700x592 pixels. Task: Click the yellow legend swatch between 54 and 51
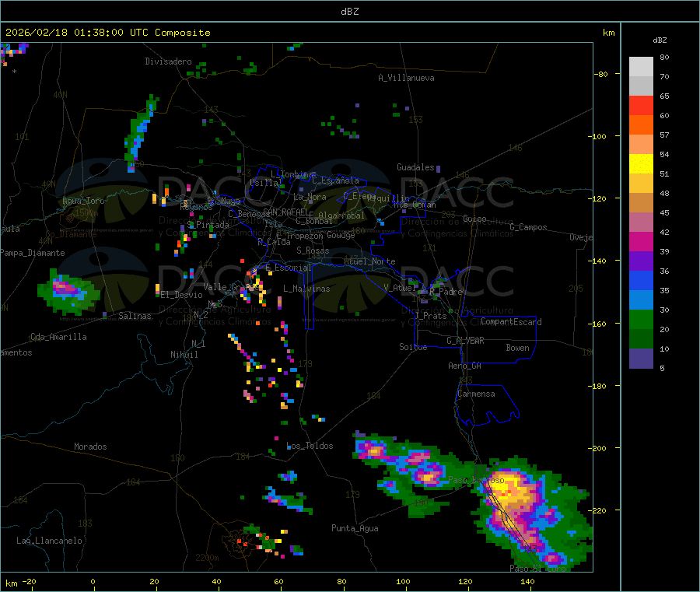click(x=641, y=164)
